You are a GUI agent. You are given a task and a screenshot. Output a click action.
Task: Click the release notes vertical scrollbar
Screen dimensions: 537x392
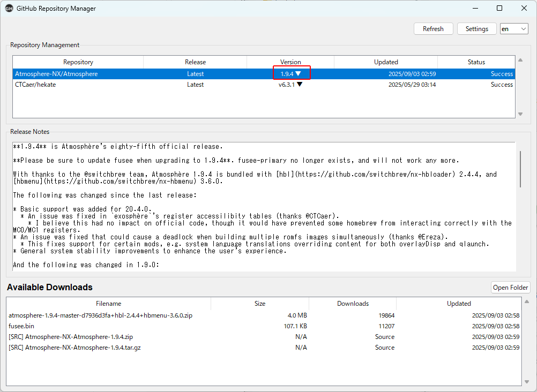[520, 169]
